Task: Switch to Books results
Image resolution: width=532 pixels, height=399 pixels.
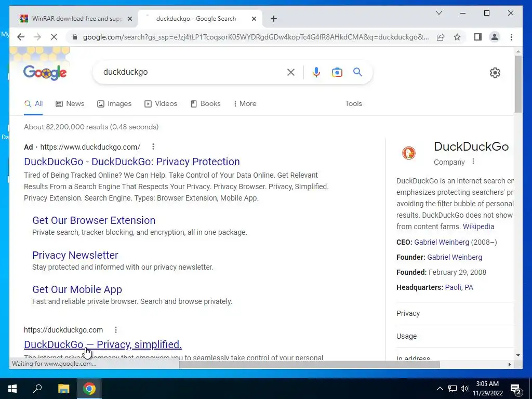Action: [206, 104]
